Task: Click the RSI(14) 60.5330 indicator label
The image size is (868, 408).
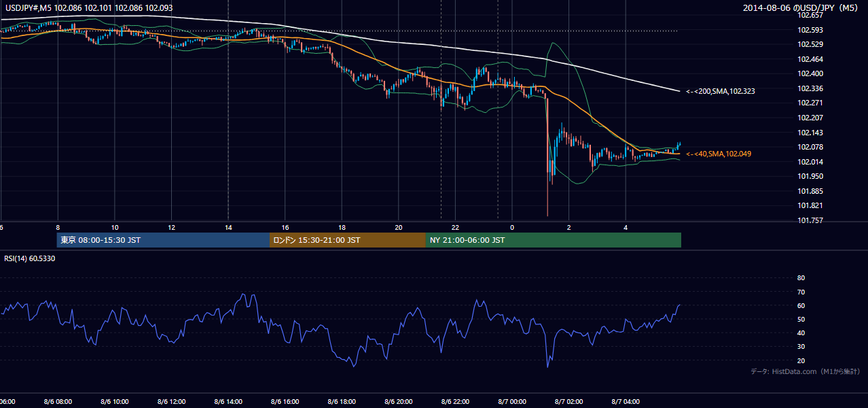Action: [x=30, y=258]
